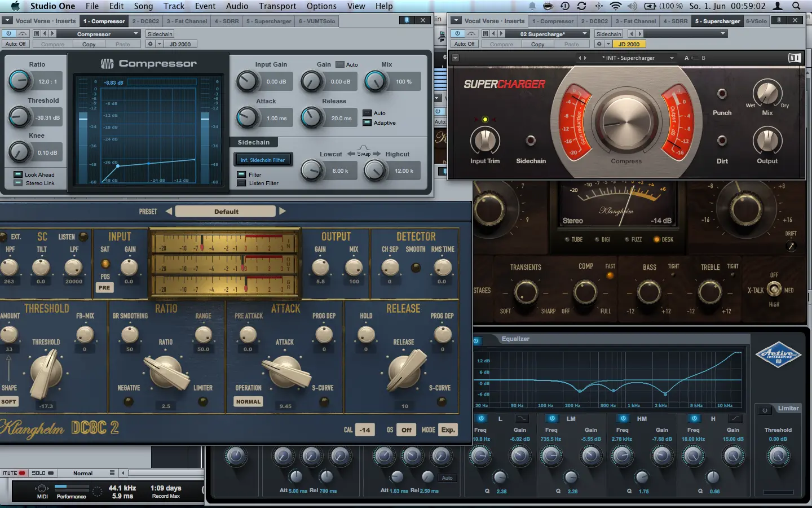Toggle power button in Compressor window

point(8,34)
